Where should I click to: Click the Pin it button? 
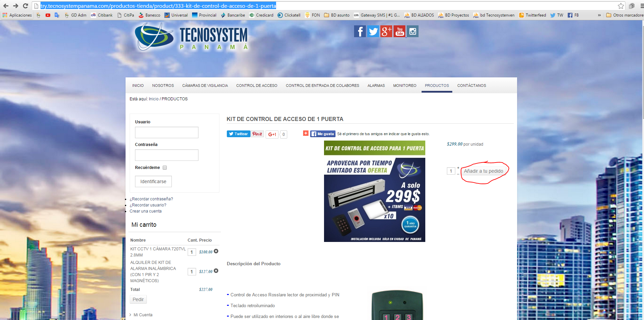coord(257,134)
